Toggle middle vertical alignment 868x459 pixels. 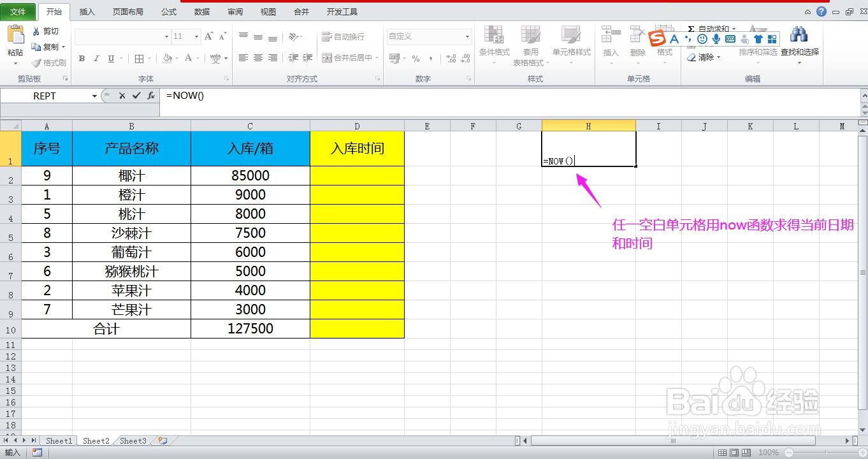[x=258, y=37]
